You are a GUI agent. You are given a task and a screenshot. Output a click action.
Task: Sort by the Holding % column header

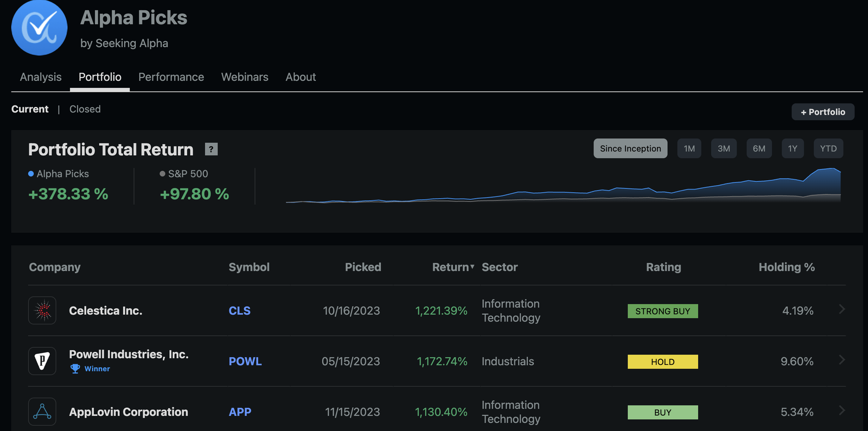787,267
